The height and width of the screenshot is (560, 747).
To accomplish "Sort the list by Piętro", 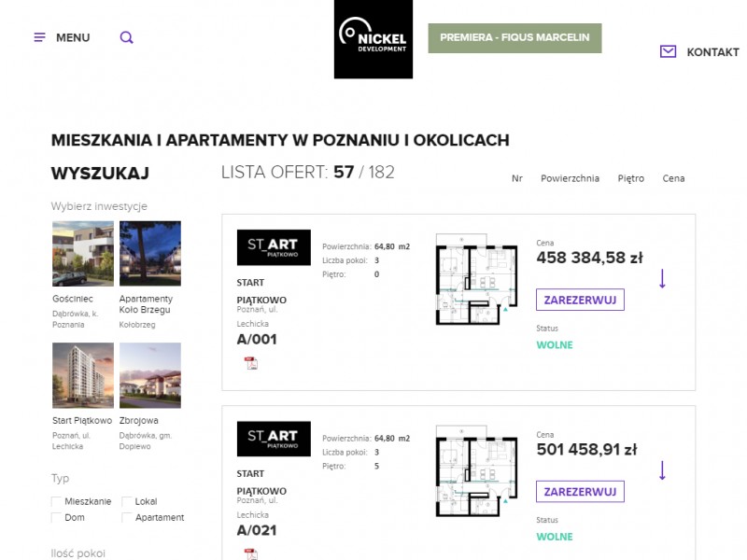I will pyautogui.click(x=630, y=178).
